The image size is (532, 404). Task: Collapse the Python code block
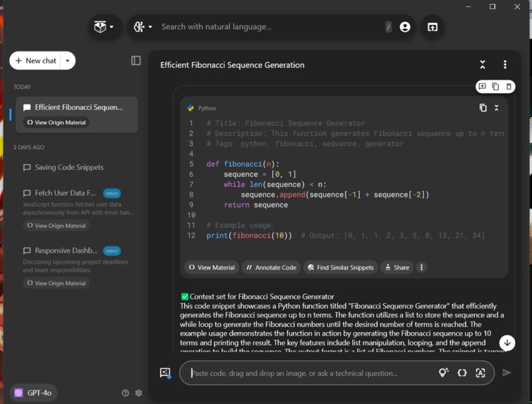pyautogui.click(x=497, y=108)
